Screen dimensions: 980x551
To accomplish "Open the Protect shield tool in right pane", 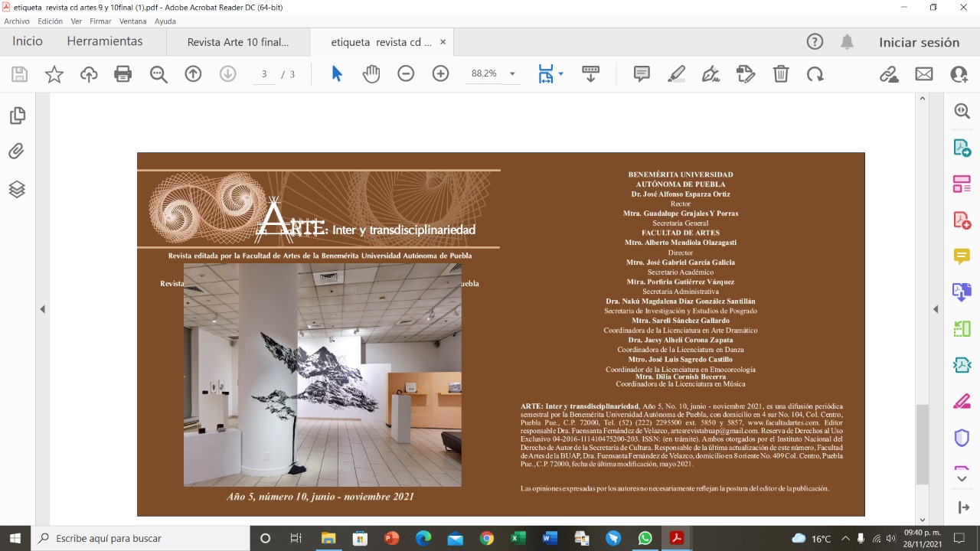I will pos(962,438).
